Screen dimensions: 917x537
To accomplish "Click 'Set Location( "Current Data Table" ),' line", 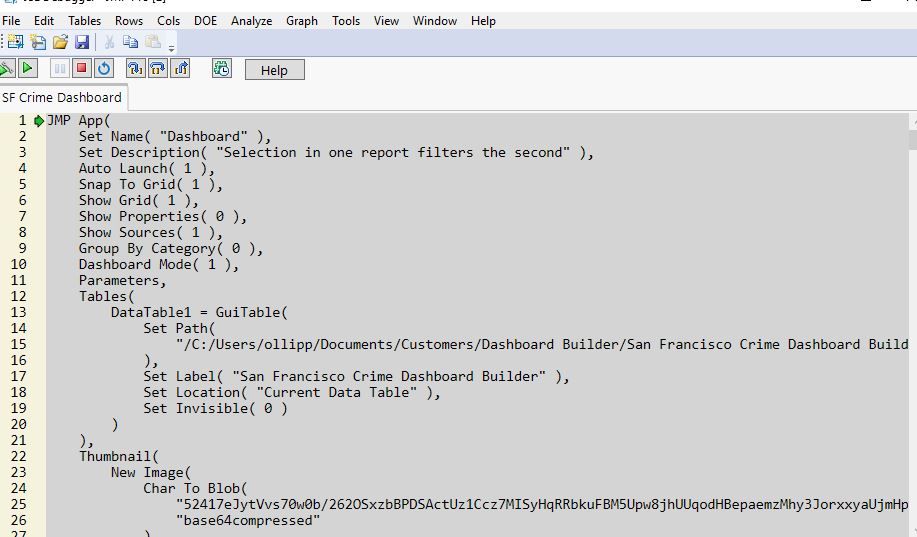I will click(x=292, y=393).
